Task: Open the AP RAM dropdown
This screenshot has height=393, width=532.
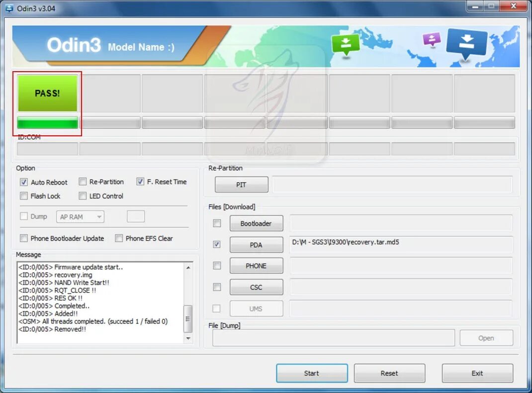Action: click(80, 217)
